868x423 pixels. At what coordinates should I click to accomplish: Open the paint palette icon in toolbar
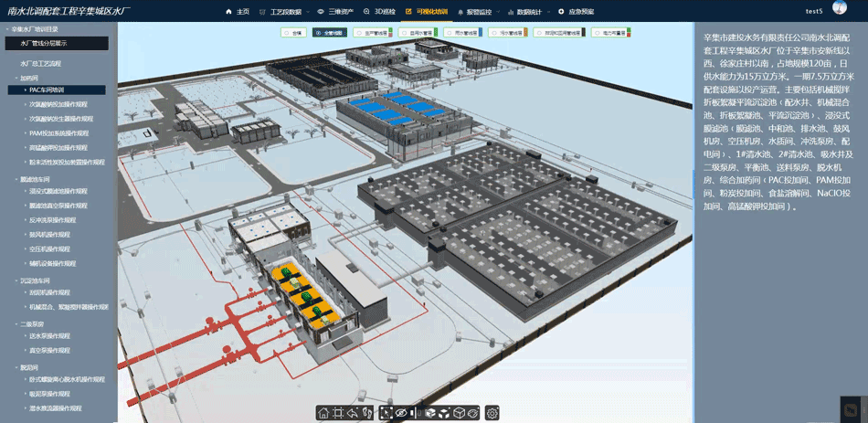(474, 413)
